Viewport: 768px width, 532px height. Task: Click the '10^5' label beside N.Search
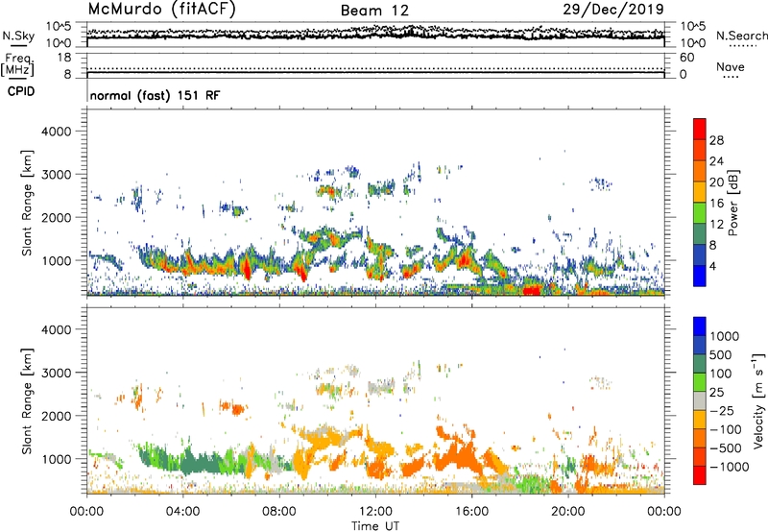693,26
